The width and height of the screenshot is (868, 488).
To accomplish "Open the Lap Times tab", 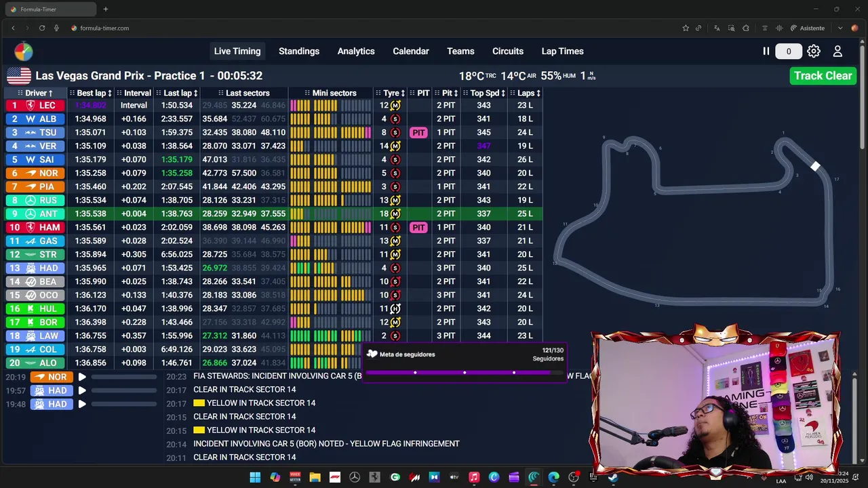I will point(563,52).
